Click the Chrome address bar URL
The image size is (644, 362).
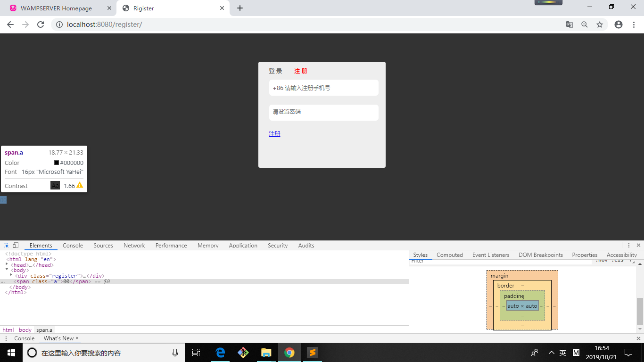coord(105,25)
